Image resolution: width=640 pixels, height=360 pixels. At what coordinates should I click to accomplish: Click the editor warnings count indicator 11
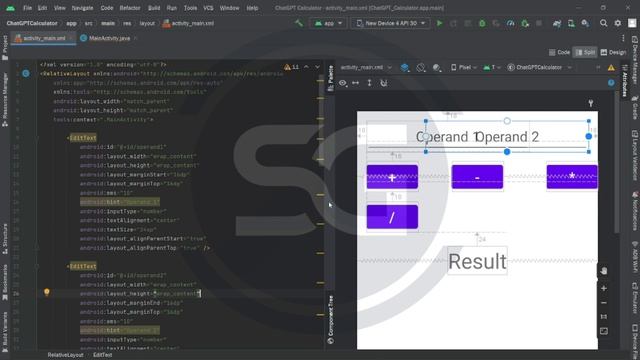[291, 67]
